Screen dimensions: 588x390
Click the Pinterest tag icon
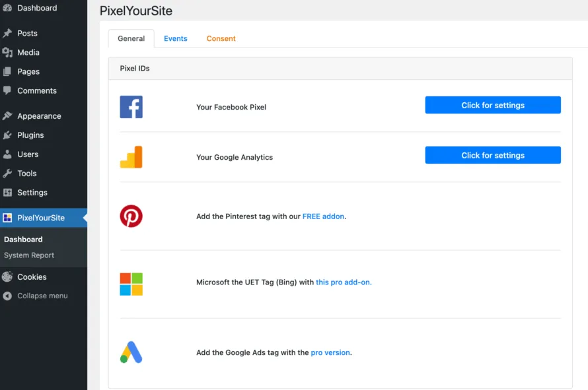131,216
